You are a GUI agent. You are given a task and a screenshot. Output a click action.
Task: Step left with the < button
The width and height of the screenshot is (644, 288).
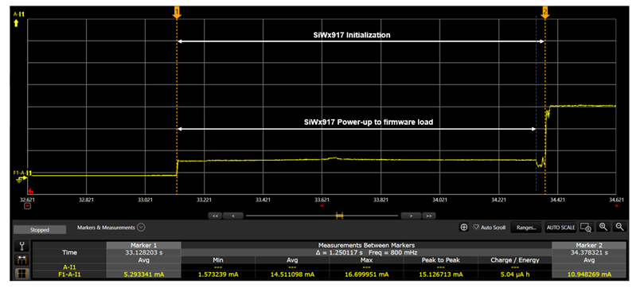pyautogui.click(x=233, y=216)
